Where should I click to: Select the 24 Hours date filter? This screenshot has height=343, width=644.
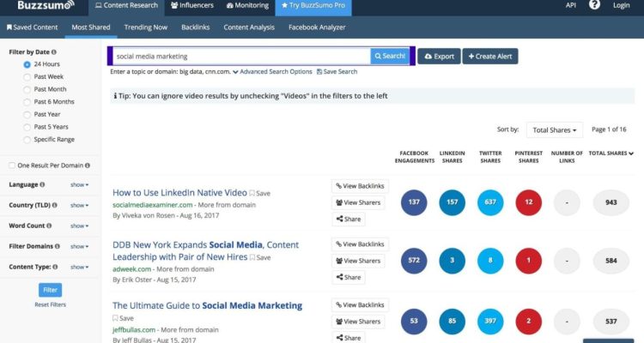pos(27,64)
